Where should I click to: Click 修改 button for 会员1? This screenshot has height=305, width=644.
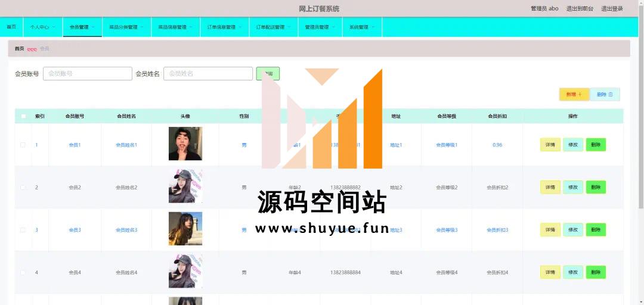pos(573,145)
